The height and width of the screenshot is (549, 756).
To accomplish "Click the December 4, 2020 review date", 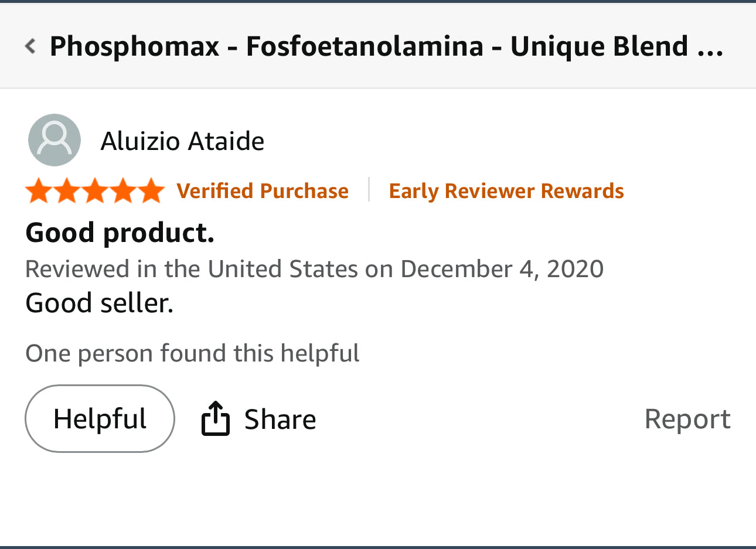I will 502,269.
